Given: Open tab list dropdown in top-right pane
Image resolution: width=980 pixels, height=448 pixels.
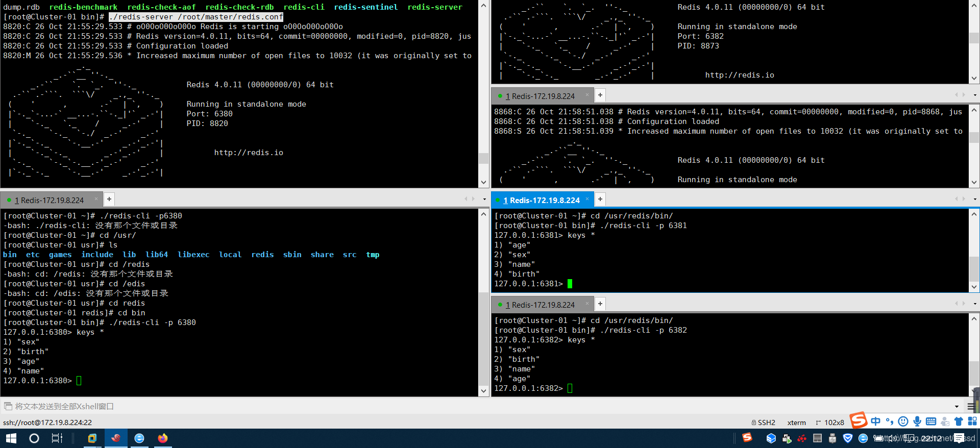Looking at the screenshot, I should pos(975,95).
